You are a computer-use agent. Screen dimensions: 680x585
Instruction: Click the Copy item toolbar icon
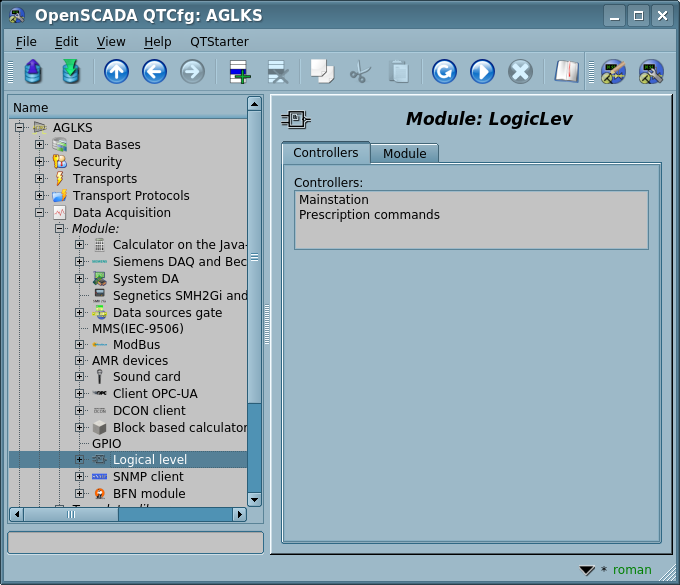[x=322, y=72]
